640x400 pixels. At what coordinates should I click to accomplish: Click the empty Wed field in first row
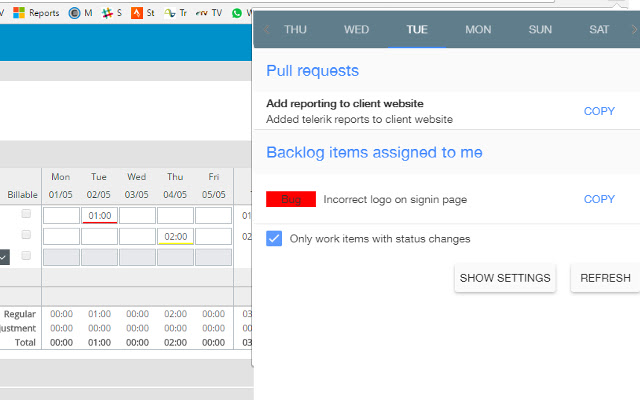(137, 216)
